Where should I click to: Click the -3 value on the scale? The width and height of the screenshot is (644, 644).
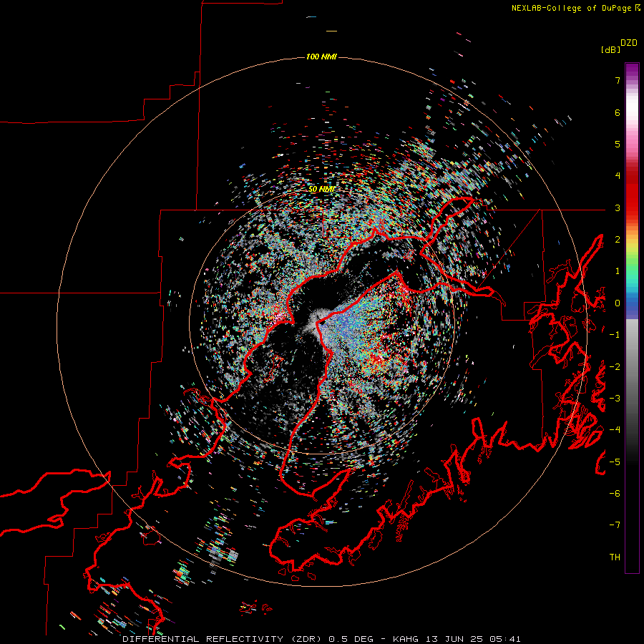(x=615, y=398)
